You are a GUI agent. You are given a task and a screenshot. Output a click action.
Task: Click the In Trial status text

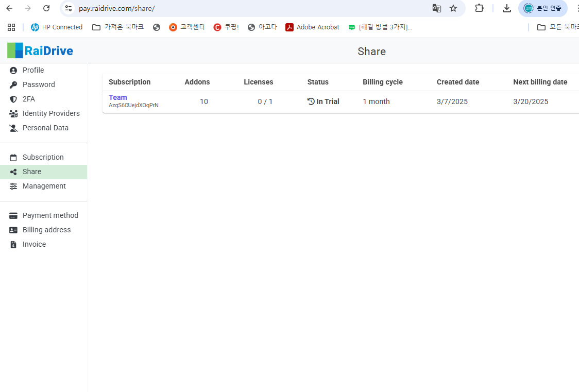[x=328, y=101]
